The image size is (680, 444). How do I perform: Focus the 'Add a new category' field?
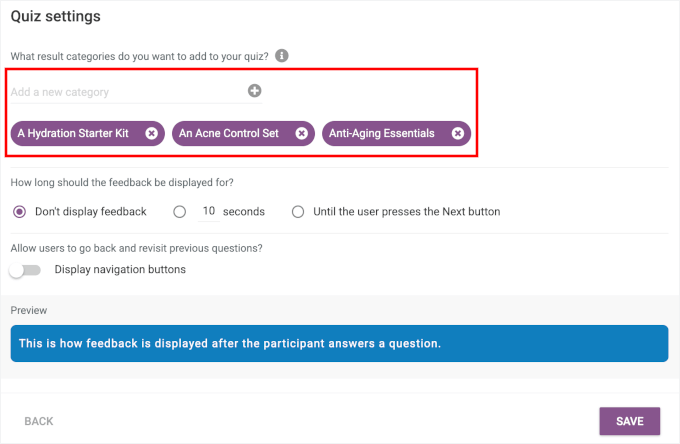[125, 92]
